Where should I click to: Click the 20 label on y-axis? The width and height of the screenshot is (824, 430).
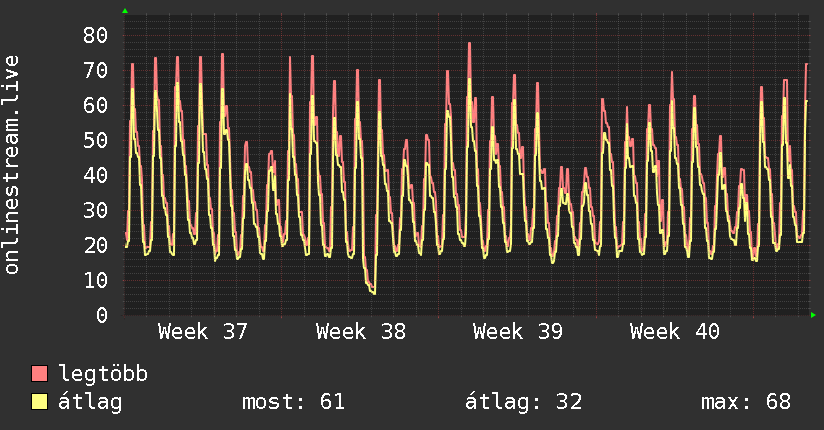click(95, 245)
